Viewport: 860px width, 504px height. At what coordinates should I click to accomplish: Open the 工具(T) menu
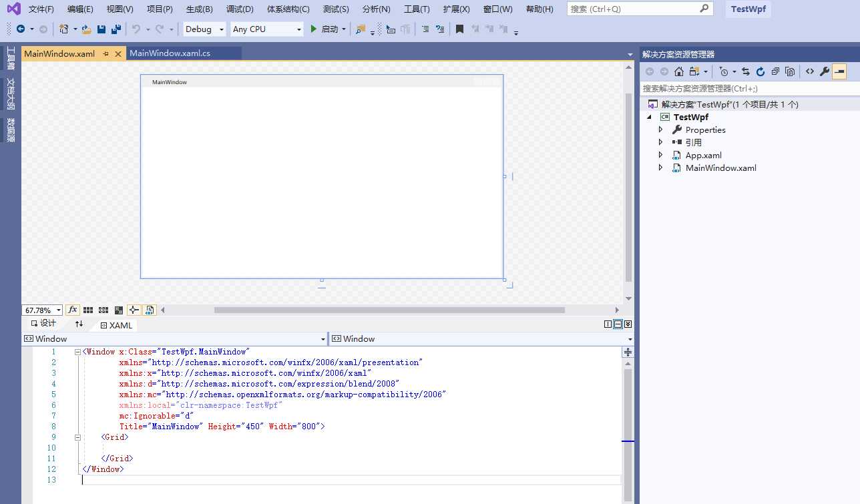pyautogui.click(x=417, y=9)
